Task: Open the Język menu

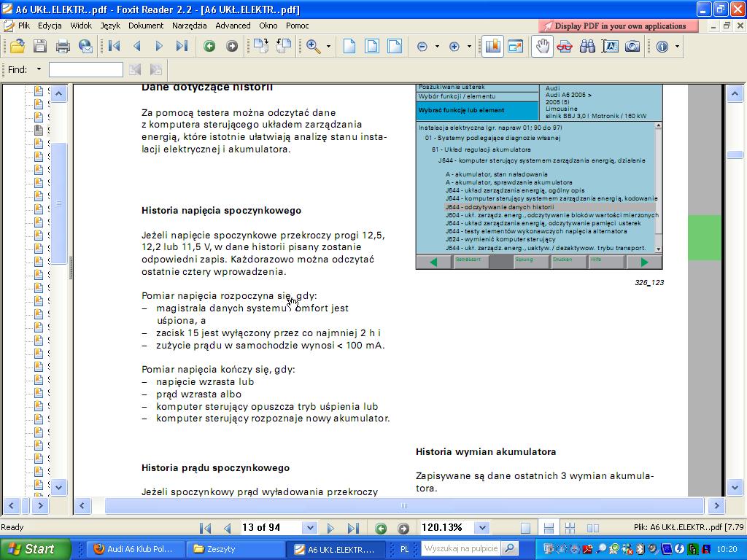Action: (x=110, y=26)
